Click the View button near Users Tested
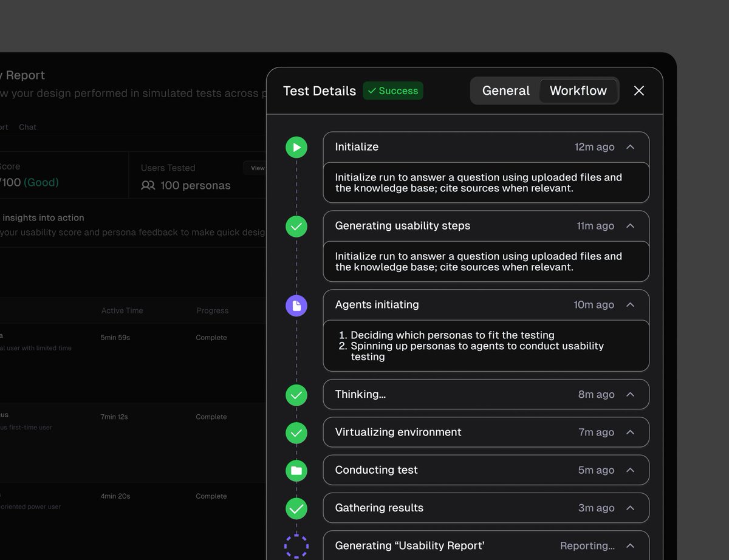Screen dimensions: 729x560 (257, 168)
